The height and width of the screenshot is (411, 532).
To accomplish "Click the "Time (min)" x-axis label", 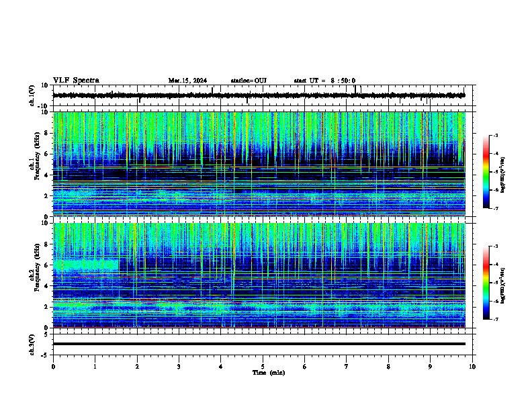I will 269,373.
